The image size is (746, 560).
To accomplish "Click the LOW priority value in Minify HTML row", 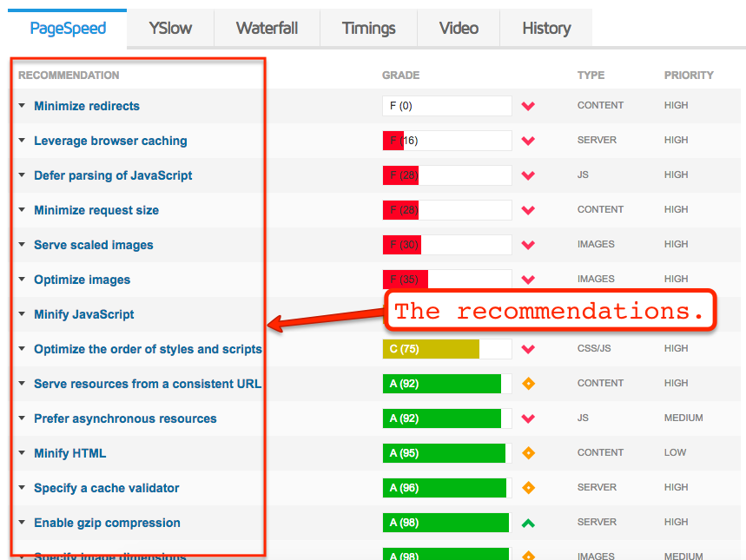I will [x=675, y=452].
